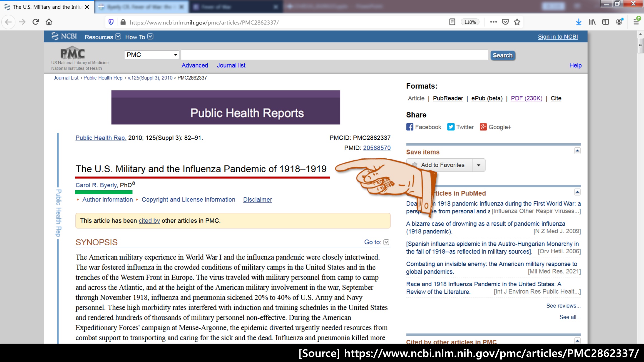Click the blue Search button
This screenshot has width=644, height=362.
pyautogui.click(x=503, y=55)
